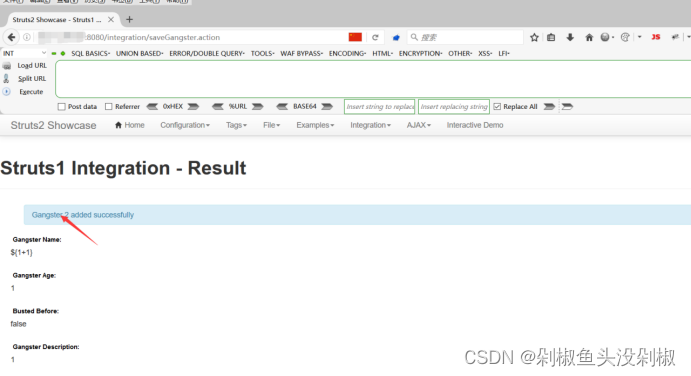Open the SQL BASICS menu
The image size is (691, 376).
90,53
